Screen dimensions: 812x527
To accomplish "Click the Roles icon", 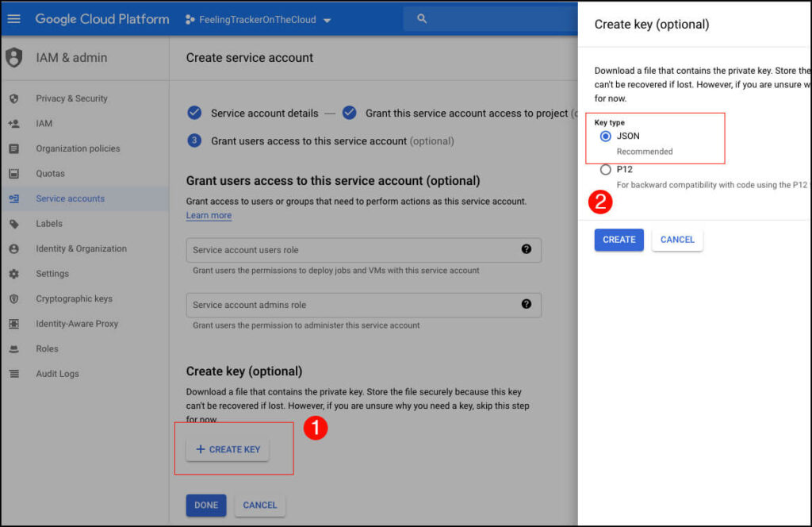I will 14,348.
